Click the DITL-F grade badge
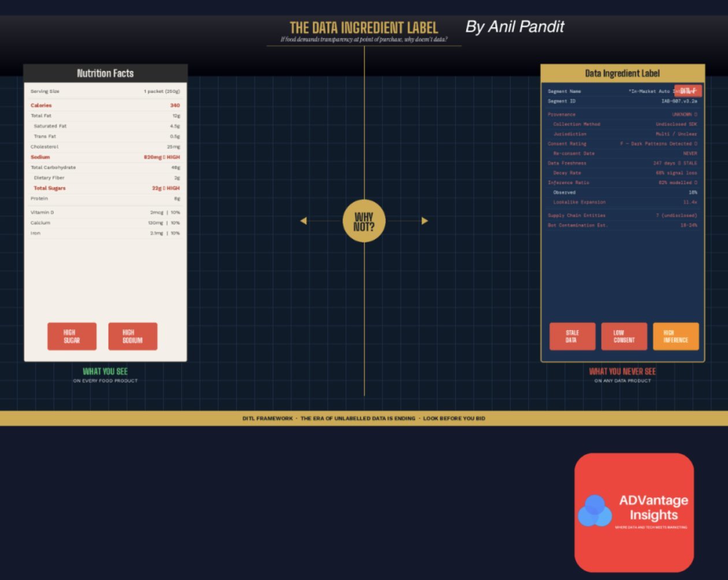Viewport: 728px width, 580px height. [x=688, y=91]
